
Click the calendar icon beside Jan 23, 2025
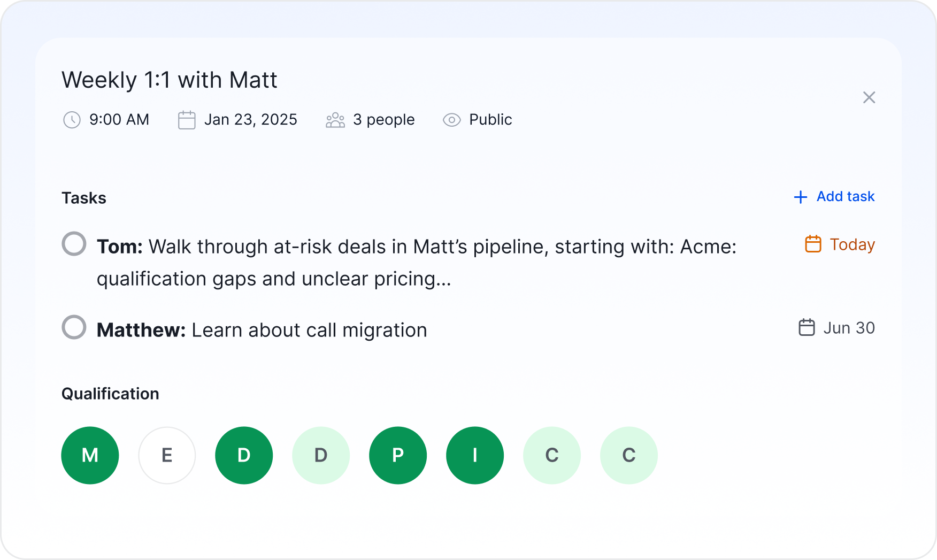pos(187,120)
